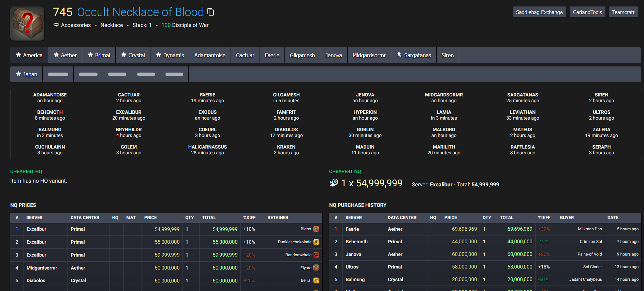Click the Leviathan world status entry
The height and width of the screenshot is (291, 644).
click(x=523, y=115)
